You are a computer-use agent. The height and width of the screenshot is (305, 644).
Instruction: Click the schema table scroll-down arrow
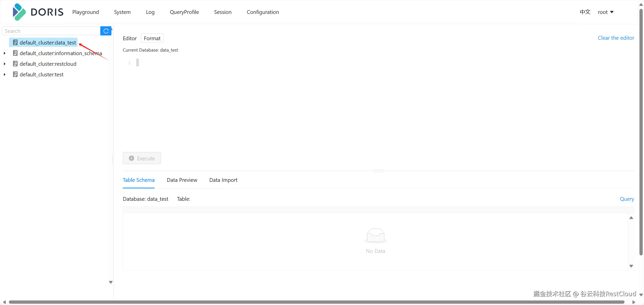[631, 266]
